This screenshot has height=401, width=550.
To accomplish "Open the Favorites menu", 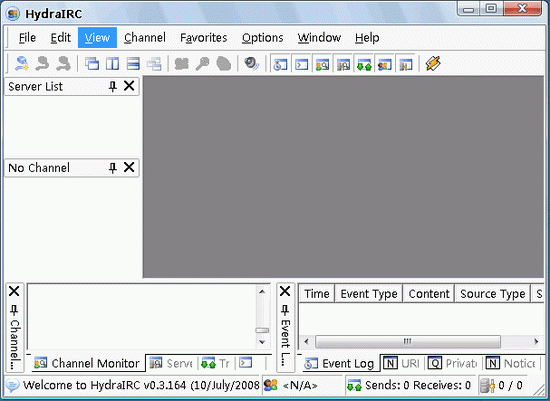I will pos(203,38).
